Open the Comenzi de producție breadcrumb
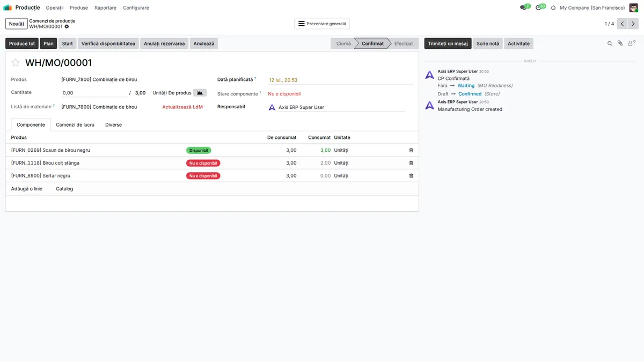 click(52, 21)
